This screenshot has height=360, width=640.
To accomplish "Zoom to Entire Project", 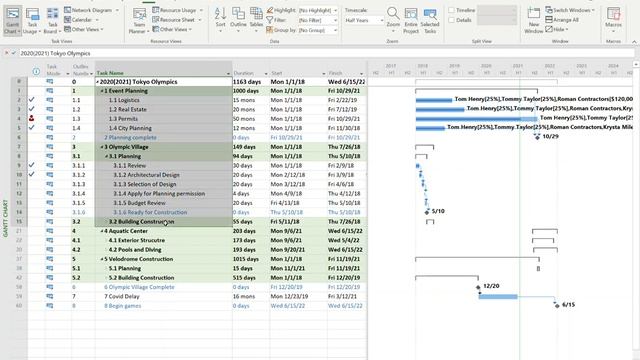I will (411, 20).
